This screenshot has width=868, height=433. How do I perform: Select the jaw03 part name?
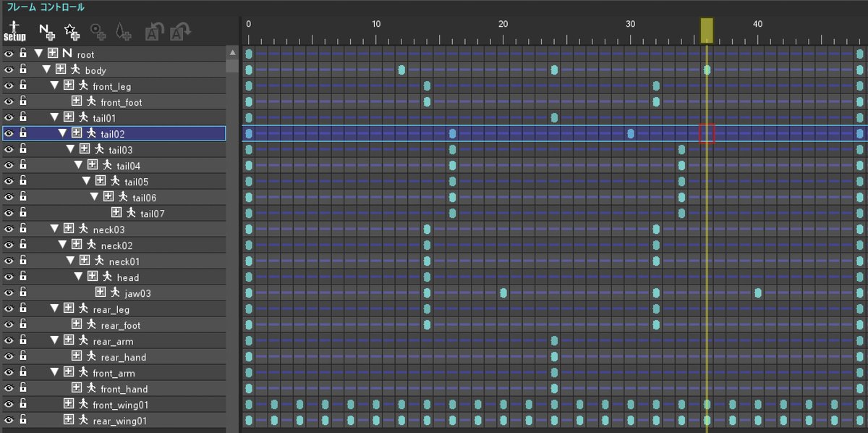(x=137, y=293)
